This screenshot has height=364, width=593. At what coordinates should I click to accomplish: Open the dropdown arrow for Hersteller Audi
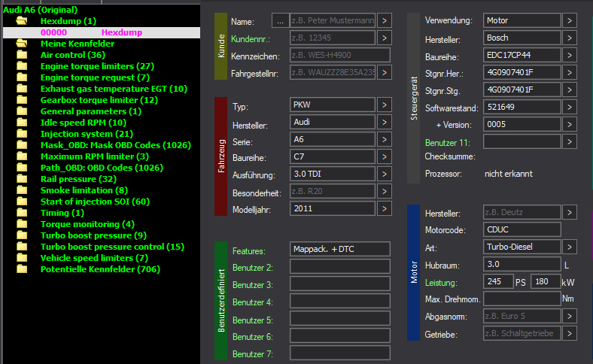click(x=385, y=122)
